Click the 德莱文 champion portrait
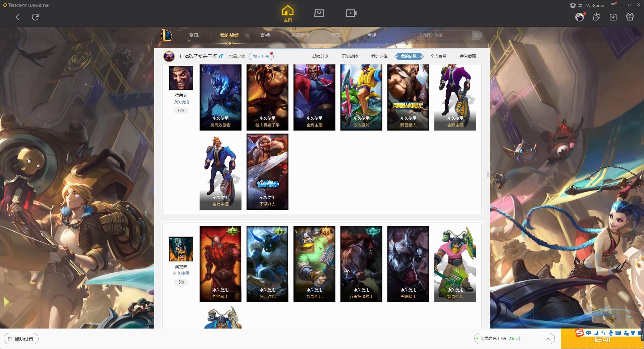The width and height of the screenshot is (644, 349). 181,78
